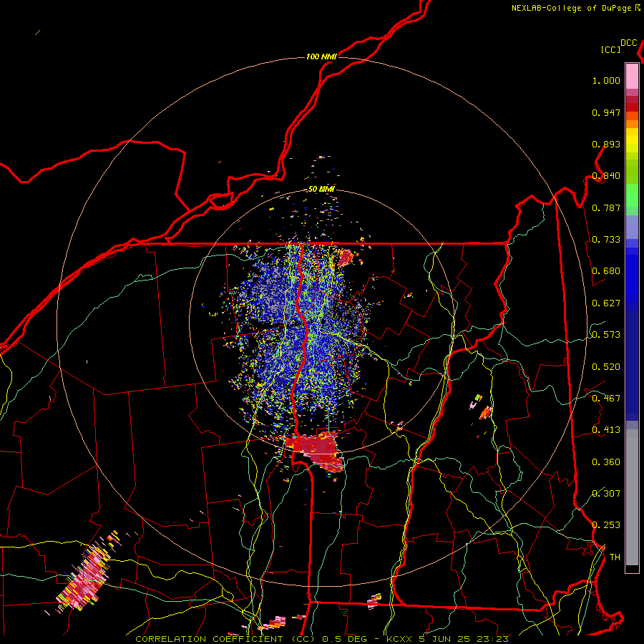
Task: Select the 0.787 value on CC scale
Action: [606, 208]
